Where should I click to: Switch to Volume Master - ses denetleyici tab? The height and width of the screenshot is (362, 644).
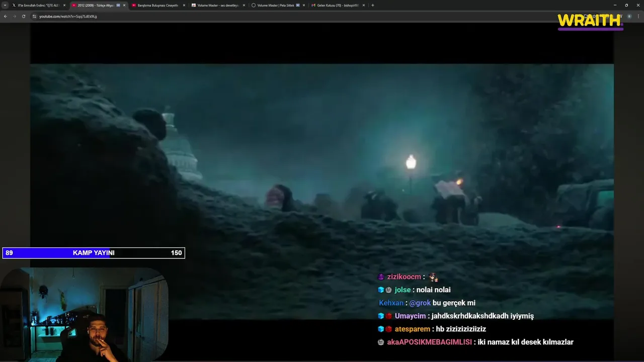coord(218,5)
